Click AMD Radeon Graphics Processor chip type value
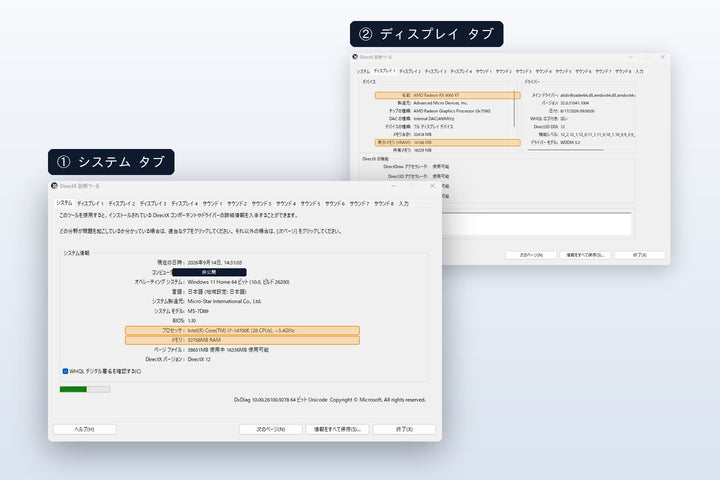Screen dimensions: 720x480 (452, 111)
